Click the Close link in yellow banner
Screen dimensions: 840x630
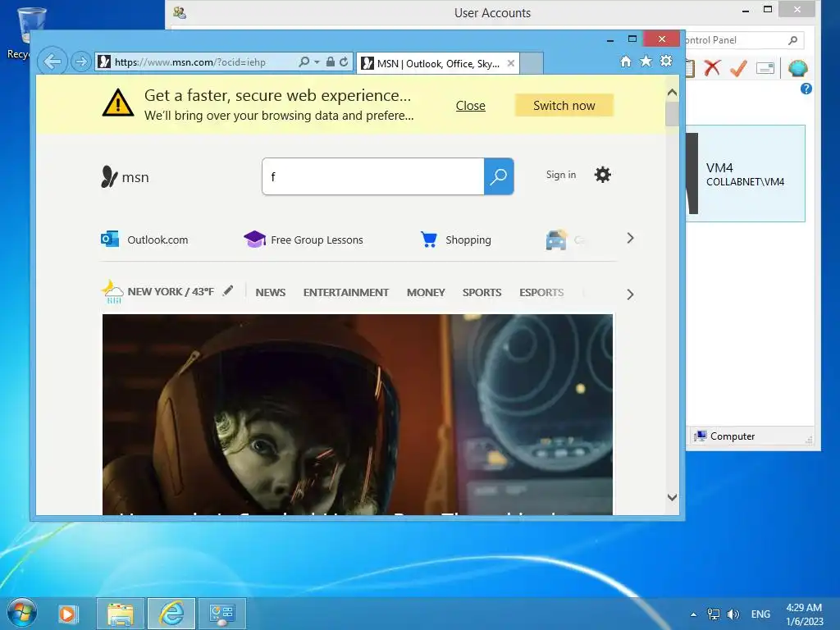tap(470, 106)
